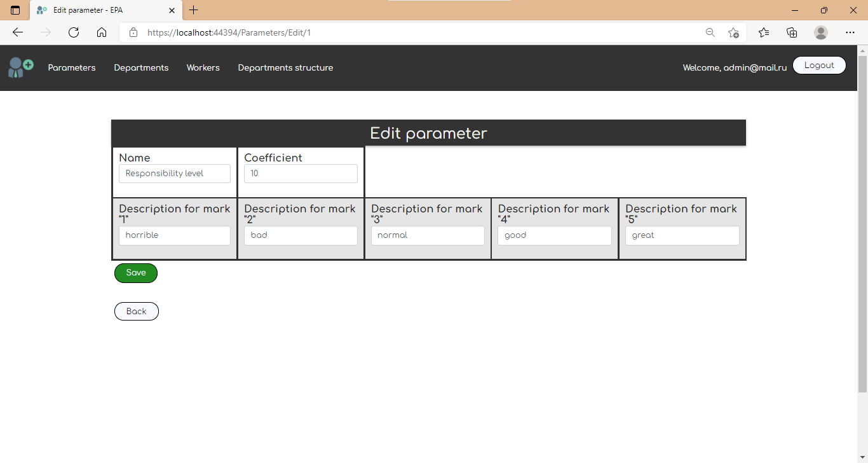The height and width of the screenshot is (463, 868).
Task: Edit description for mark 2 field
Action: tap(301, 235)
